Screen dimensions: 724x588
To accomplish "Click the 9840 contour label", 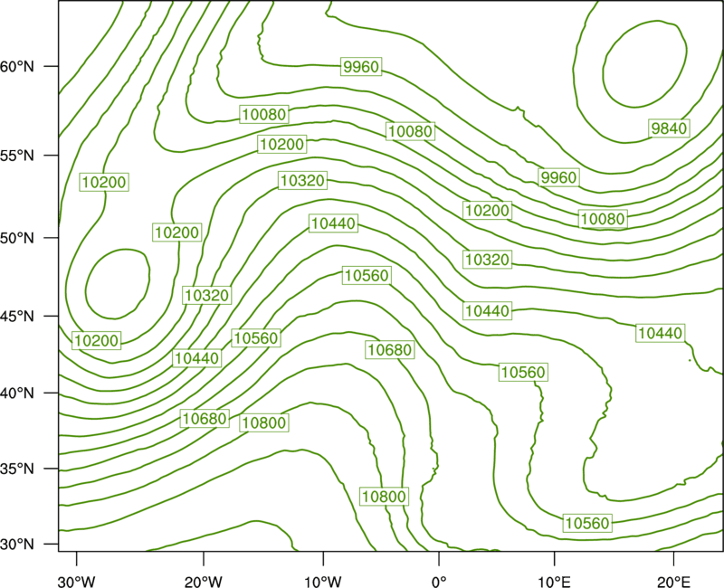I will coord(669,128).
